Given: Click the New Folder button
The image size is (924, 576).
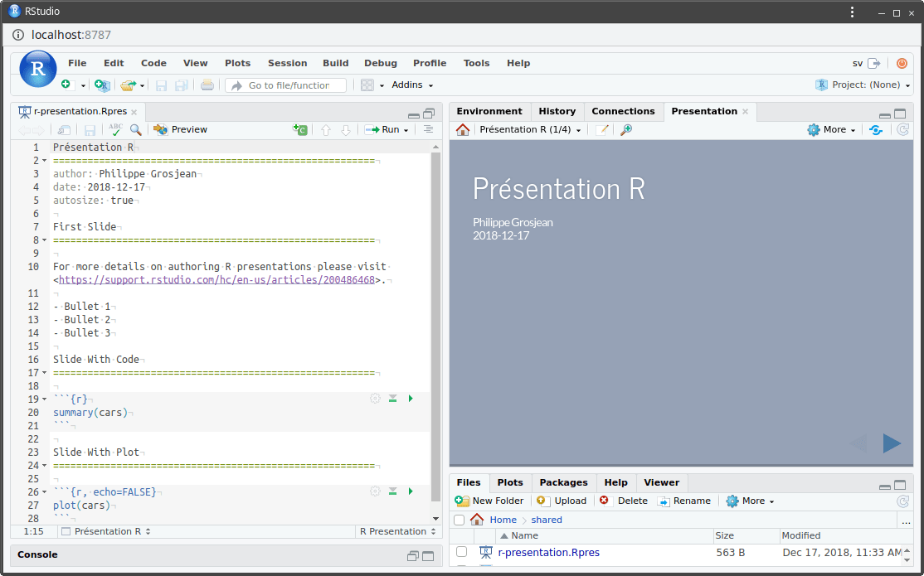Looking at the screenshot, I should (x=489, y=501).
